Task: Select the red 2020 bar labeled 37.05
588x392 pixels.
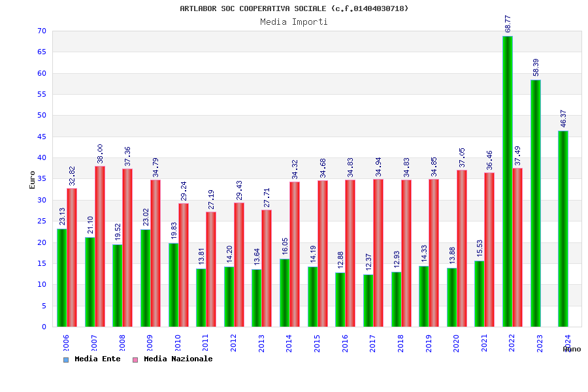Action: (x=462, y=248)
